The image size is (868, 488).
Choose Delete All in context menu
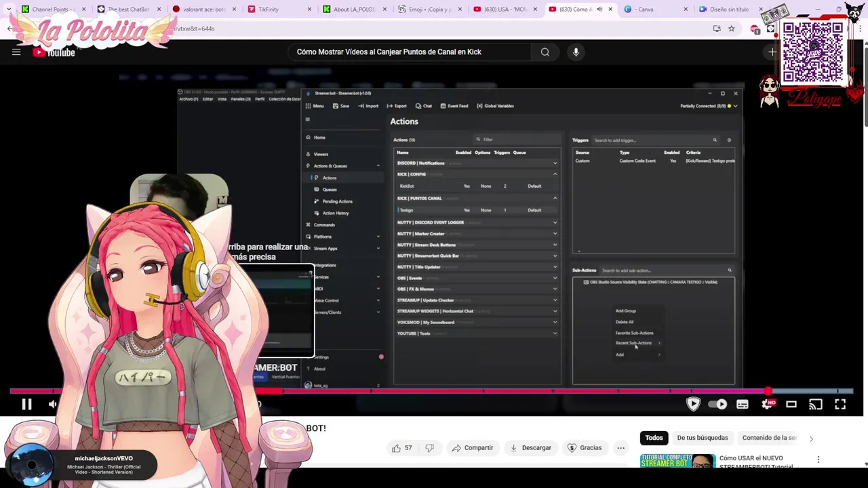click(x=625, y=322)
